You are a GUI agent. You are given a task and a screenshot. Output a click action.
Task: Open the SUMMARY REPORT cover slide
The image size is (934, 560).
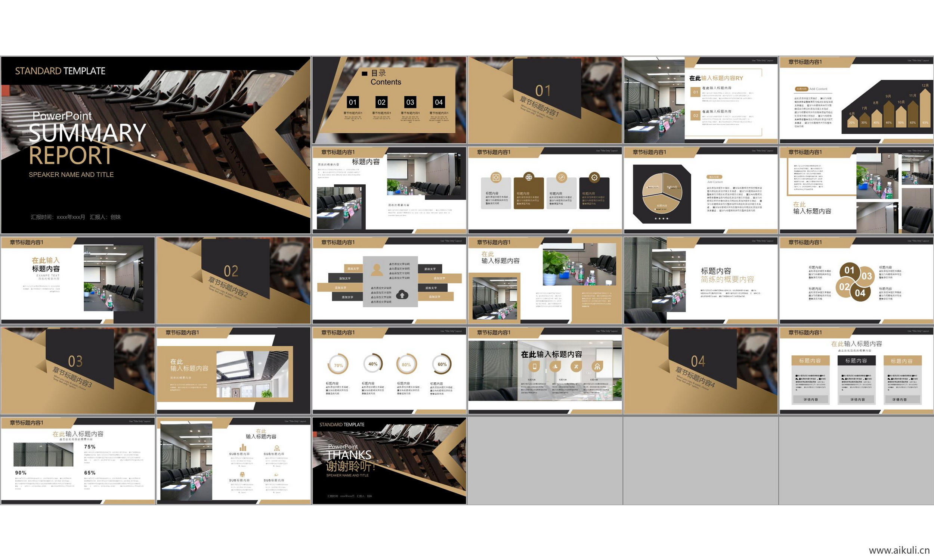coord(155,145)
